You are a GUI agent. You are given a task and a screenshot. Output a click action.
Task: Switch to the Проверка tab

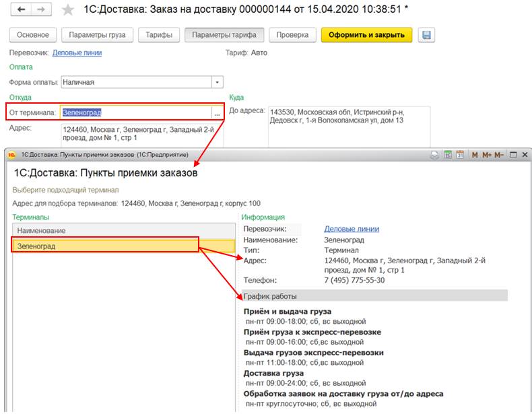[x=292, y=35]
